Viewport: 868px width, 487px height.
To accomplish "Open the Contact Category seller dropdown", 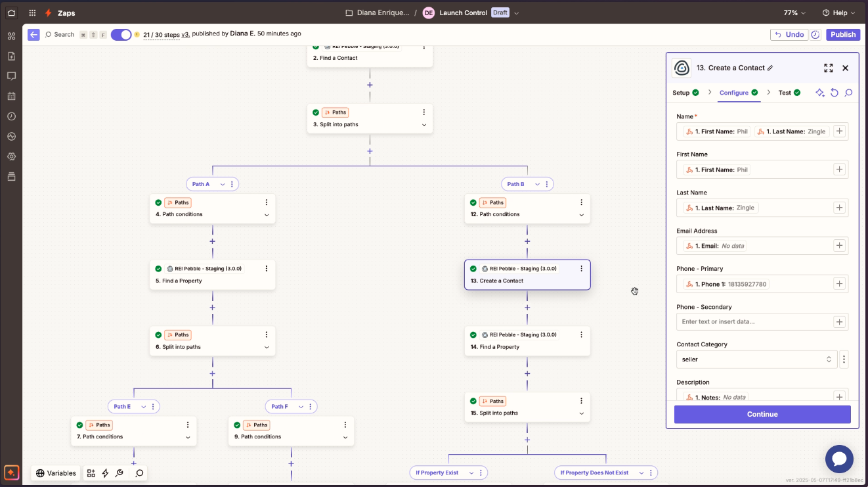I will (x=756, y=359).
